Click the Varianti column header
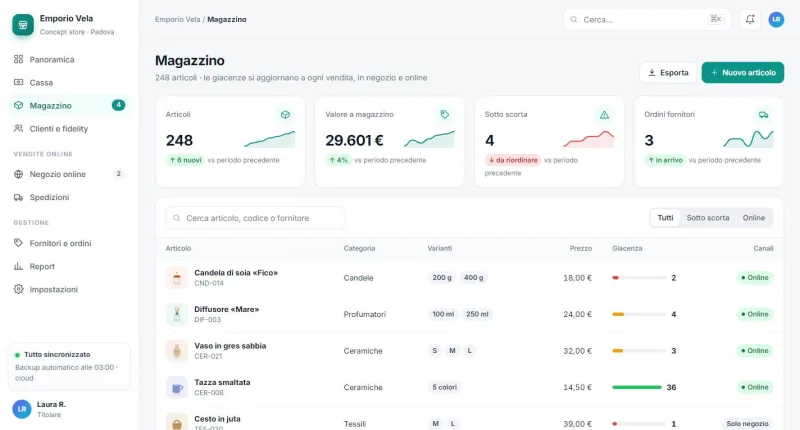 tap(440, 248)
